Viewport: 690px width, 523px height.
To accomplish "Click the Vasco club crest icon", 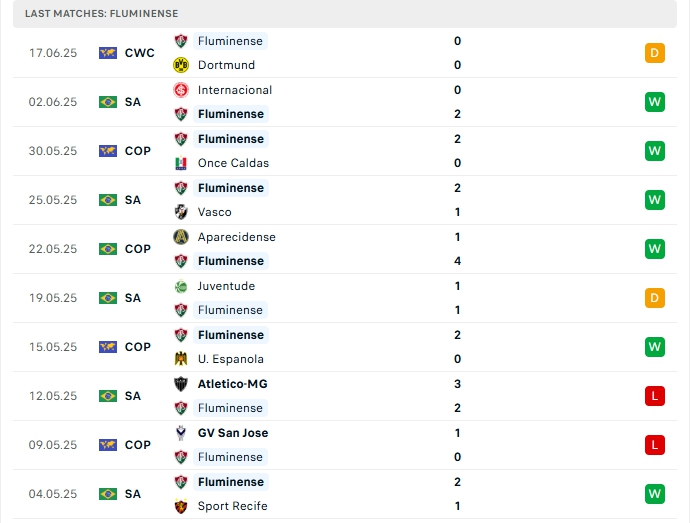I will coord(181,212).
